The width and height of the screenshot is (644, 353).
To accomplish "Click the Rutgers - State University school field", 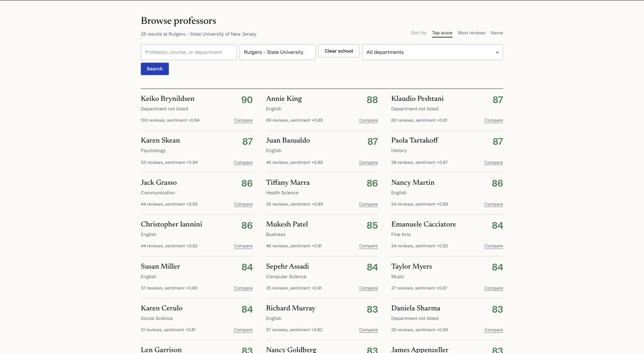I will pyautogui.click(x=277, y=52).
